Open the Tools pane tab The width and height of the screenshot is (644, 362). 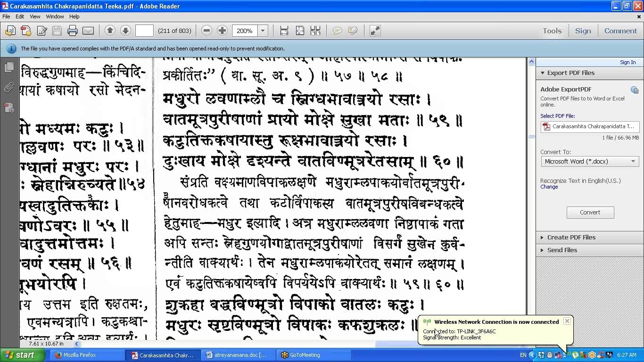(552, 31)
